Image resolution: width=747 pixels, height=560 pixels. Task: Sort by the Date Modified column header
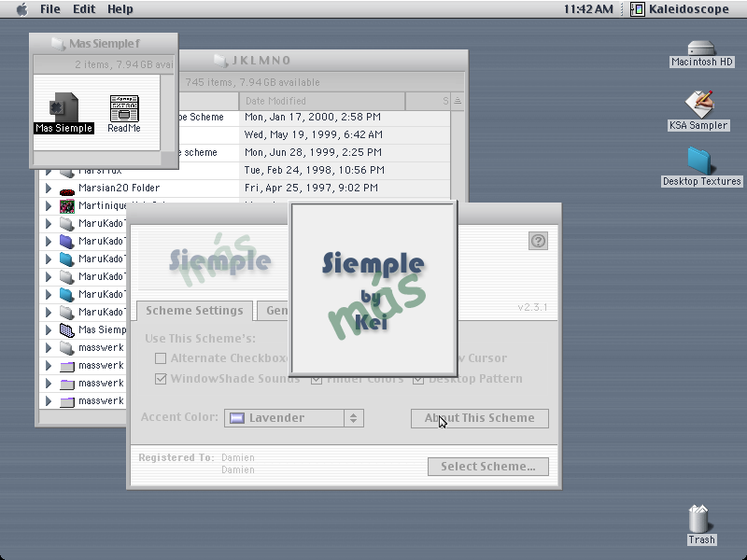click(322, 101)
